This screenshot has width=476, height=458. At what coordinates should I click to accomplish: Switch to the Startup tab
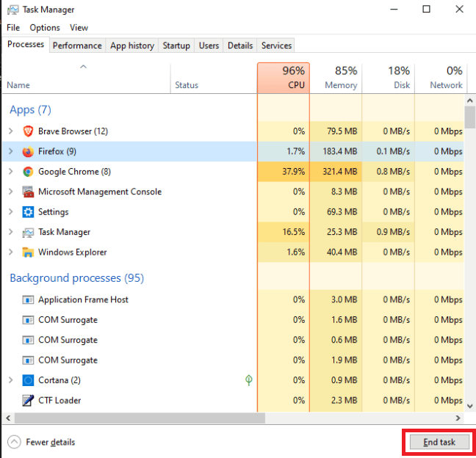(x=176, y=46)
